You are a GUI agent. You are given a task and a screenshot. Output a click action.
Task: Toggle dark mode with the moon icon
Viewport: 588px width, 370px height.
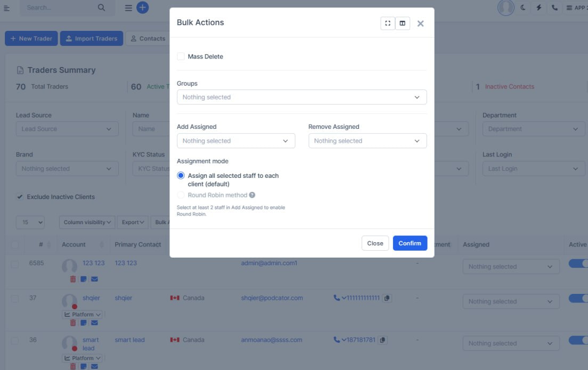click(522, 7)
